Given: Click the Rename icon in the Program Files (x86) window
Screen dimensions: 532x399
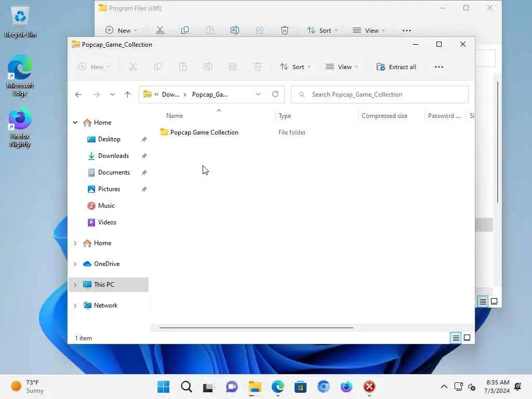Looking at the screenshot, I should [x=235, y=30].
